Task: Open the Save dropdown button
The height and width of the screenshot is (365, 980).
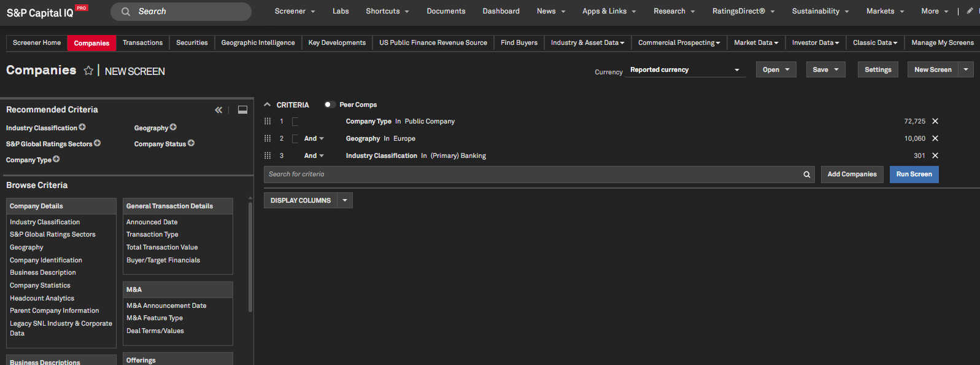Action: 825,69
